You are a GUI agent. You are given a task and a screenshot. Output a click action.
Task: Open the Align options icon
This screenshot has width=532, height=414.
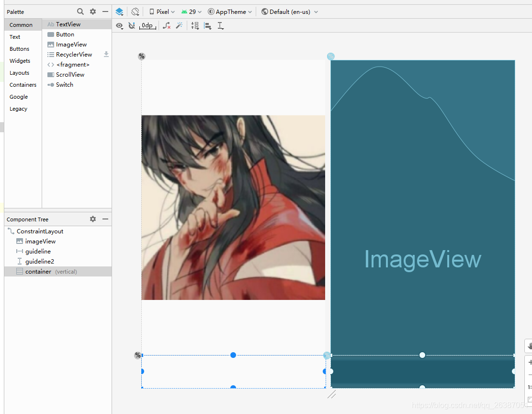(x=208, y=26)
